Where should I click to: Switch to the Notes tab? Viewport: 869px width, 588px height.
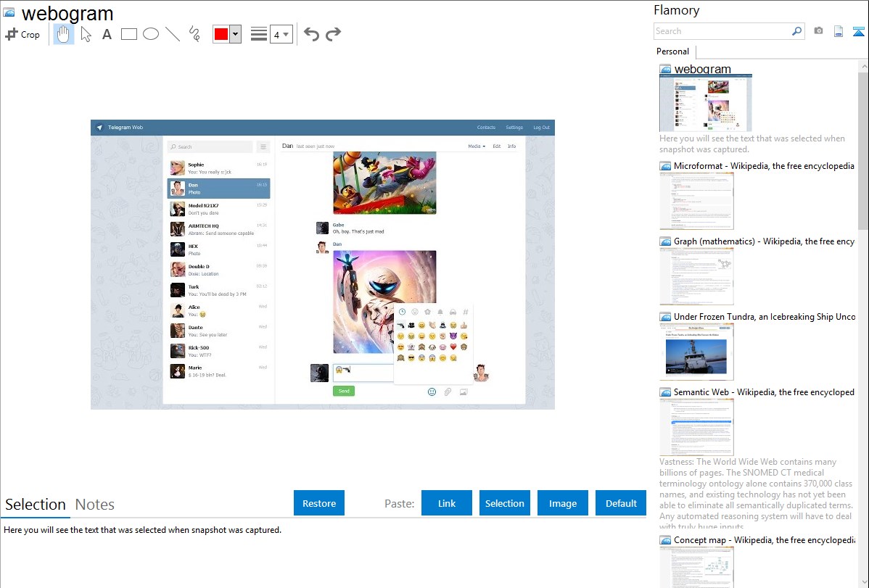point(95,505)
